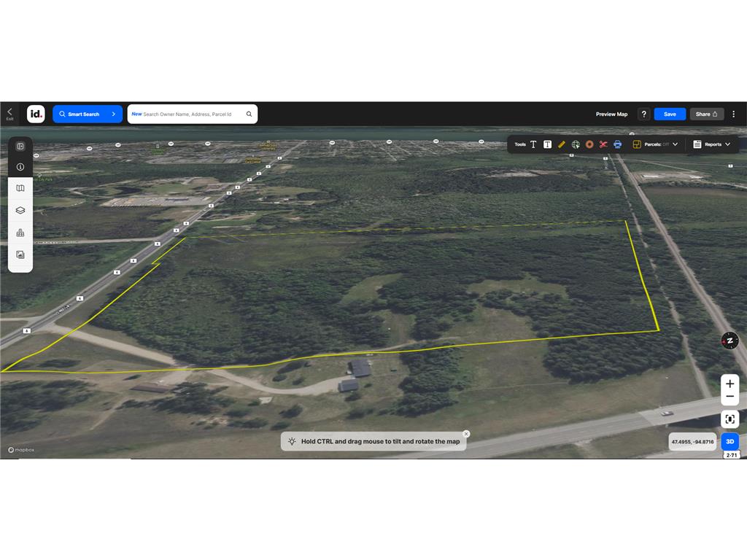Open the id. logo home
747x560 pixels.
[36, 114]
